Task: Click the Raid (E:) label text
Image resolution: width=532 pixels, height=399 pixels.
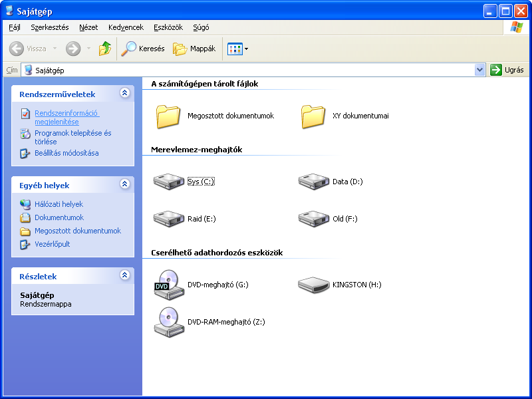Action: pyautogui.click(x=201, y=219)
